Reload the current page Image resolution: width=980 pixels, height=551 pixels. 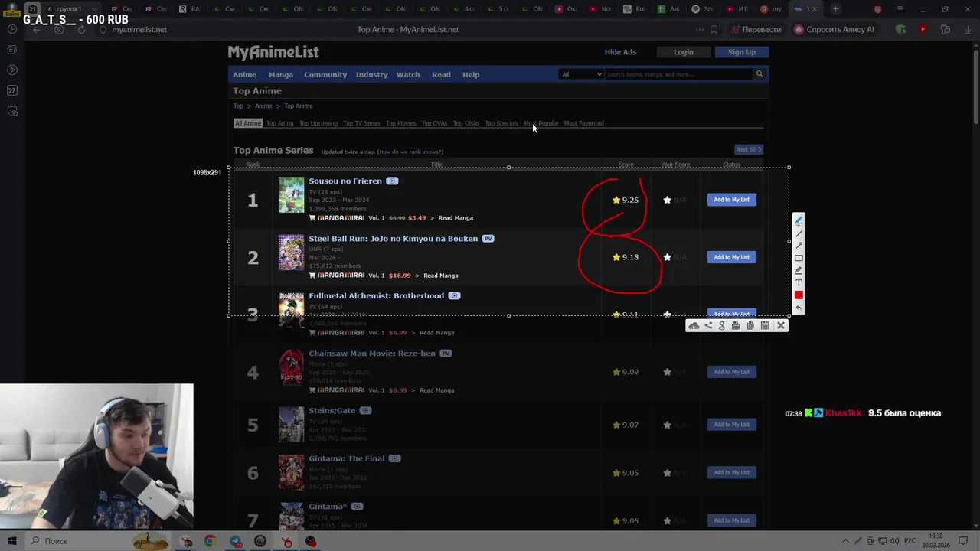[81, 30]
